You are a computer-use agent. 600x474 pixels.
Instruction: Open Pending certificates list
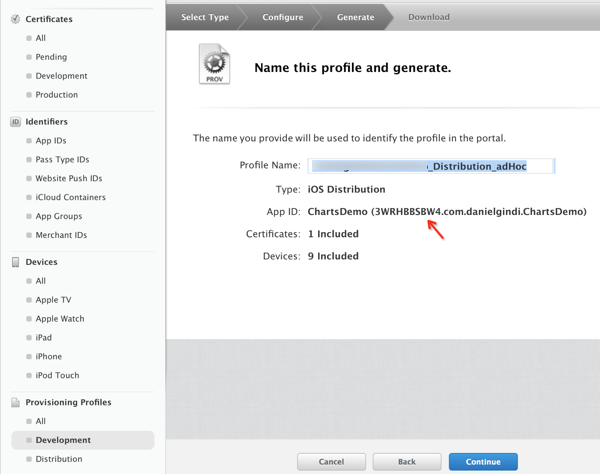click(51, 57)
